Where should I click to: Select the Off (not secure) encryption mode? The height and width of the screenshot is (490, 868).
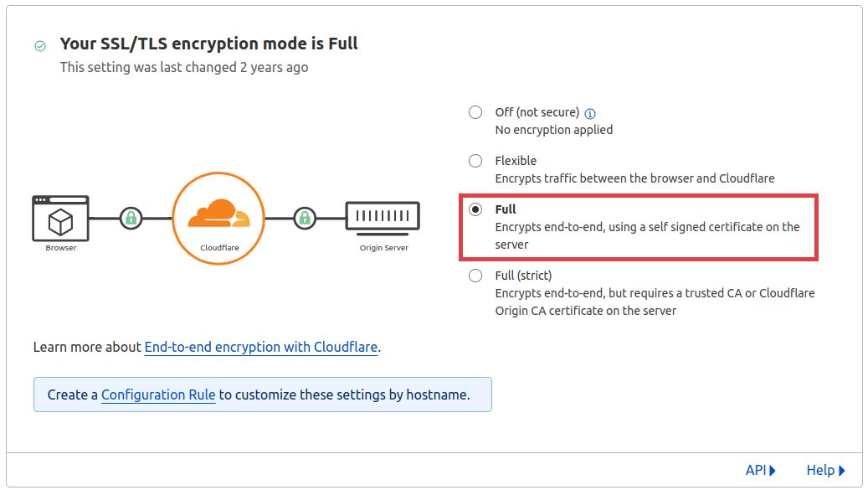[475, 112]
